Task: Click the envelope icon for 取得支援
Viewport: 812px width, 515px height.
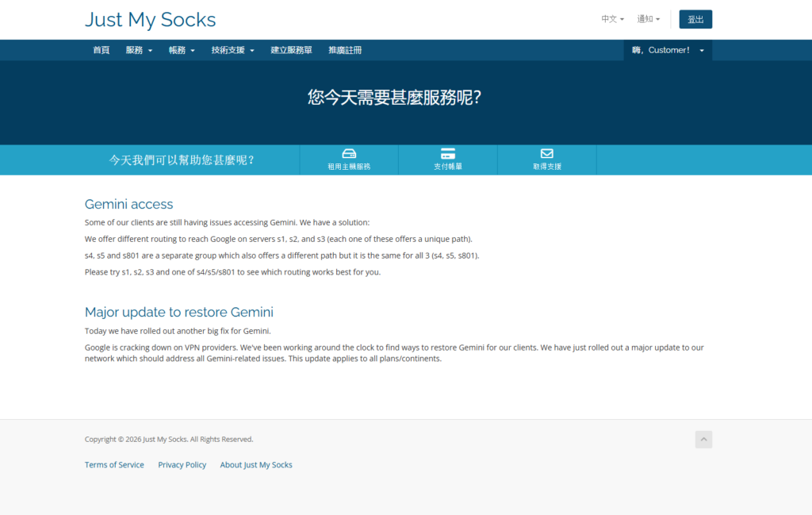Action: pyautogui.click(x=546, y=153)
